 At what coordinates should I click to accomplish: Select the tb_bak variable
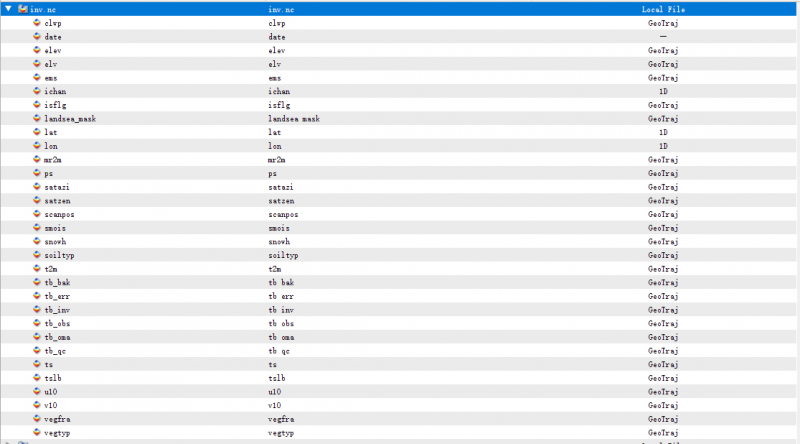pos(57,283)
